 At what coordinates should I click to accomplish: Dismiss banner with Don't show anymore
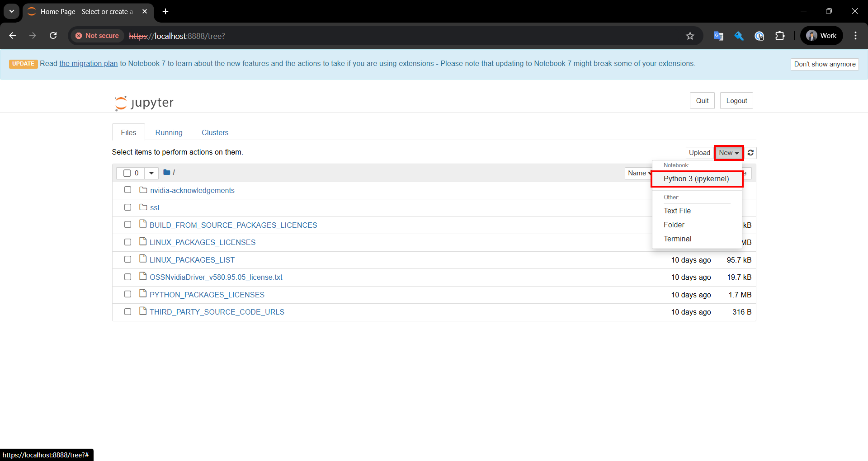click(x=825, y=64)
